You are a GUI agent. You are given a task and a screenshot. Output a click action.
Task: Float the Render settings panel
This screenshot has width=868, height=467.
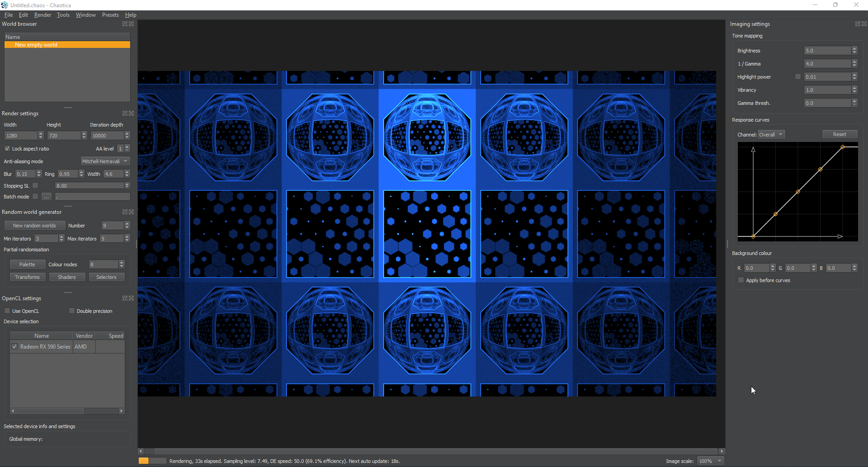[125, 113]
